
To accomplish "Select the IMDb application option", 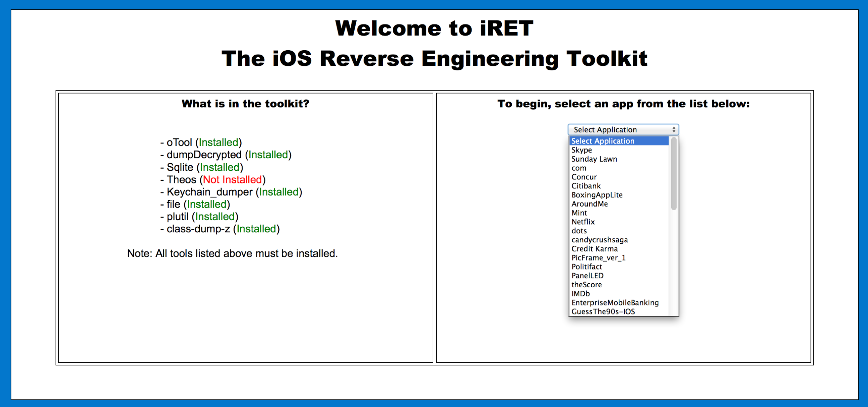I will click(580, 294).
